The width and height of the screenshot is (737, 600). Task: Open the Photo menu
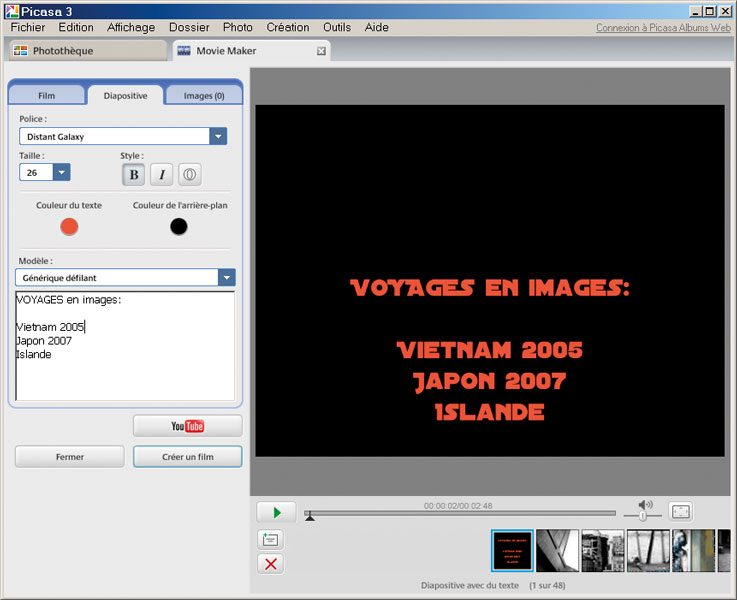coord(237,27)
